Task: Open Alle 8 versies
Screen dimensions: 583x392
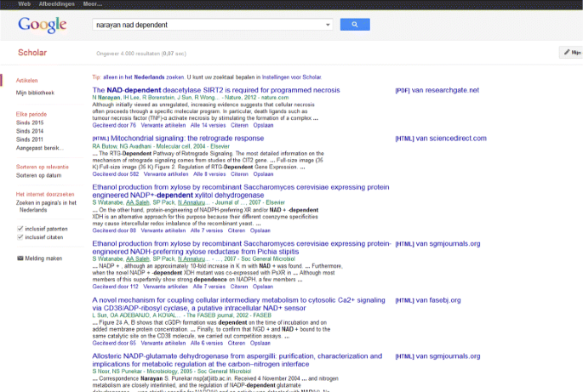Action: [x=209, y=174]
